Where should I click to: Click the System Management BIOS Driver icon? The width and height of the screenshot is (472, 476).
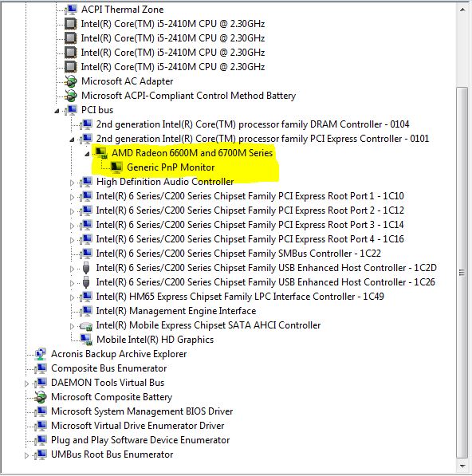tap(41, 411)
